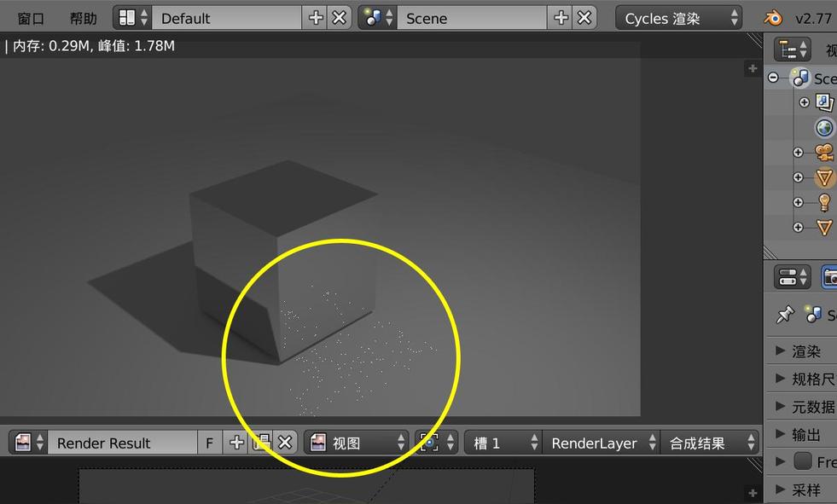
Task: Select the lamp icon in outliner
Action: [824, 202]
